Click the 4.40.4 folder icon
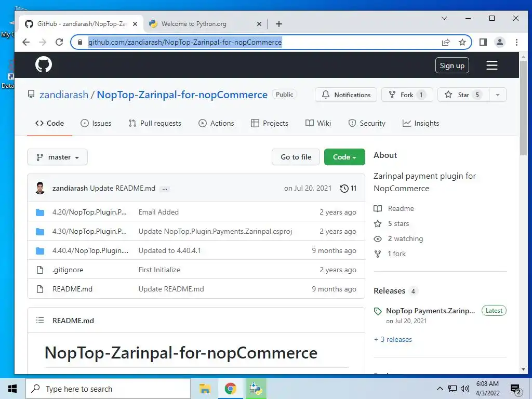The image size is (532, 399). (x=40, y=251)
